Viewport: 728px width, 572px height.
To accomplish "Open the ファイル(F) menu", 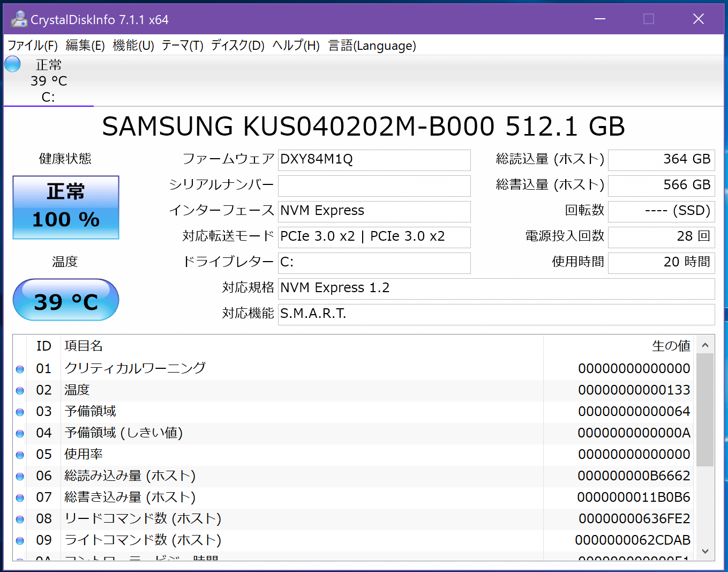I will [32, 46].
